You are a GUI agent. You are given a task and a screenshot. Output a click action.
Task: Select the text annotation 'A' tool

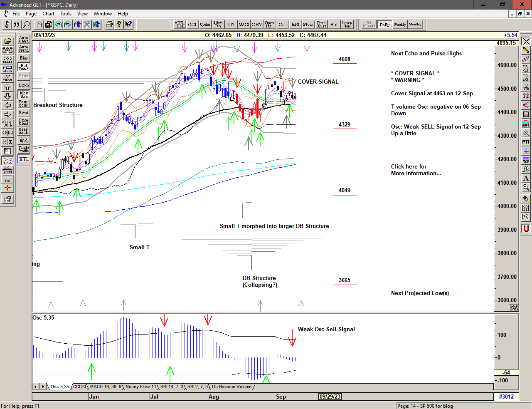pyautogui.click(x=526, y=178)
